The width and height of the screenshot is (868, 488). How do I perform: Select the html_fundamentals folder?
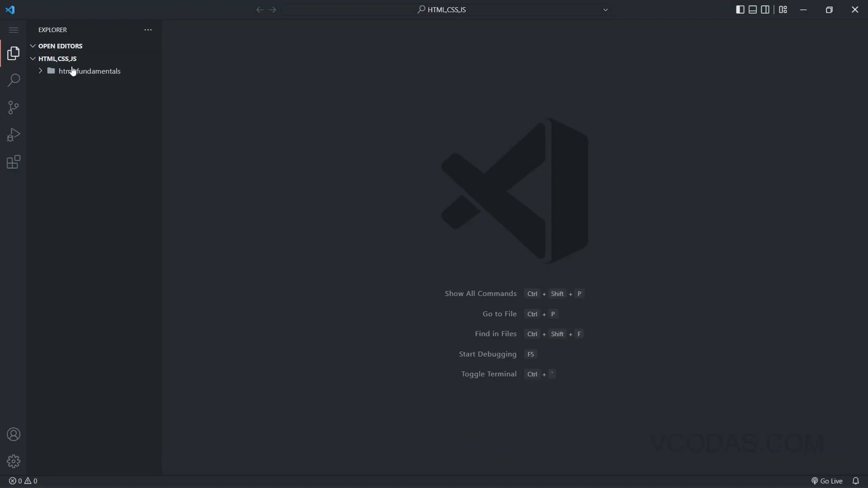[x=94, y=71]
